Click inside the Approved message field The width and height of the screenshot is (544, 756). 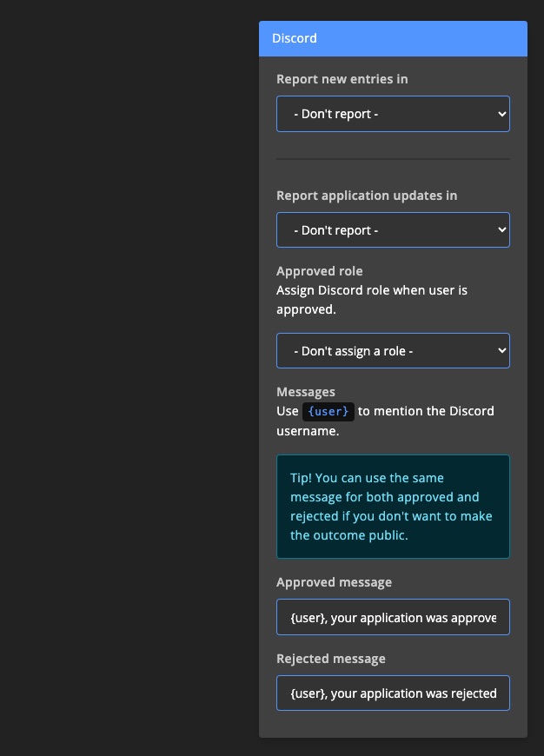393,617
